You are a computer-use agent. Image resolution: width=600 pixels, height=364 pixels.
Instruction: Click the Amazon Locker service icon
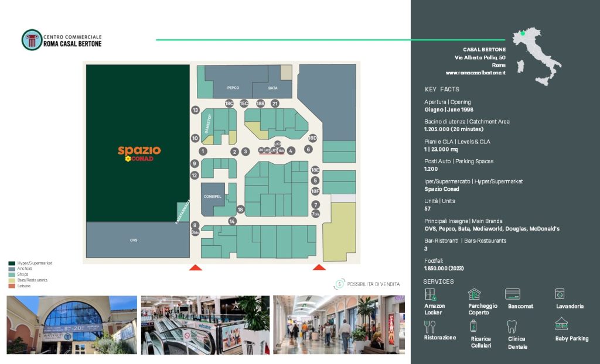431,294
